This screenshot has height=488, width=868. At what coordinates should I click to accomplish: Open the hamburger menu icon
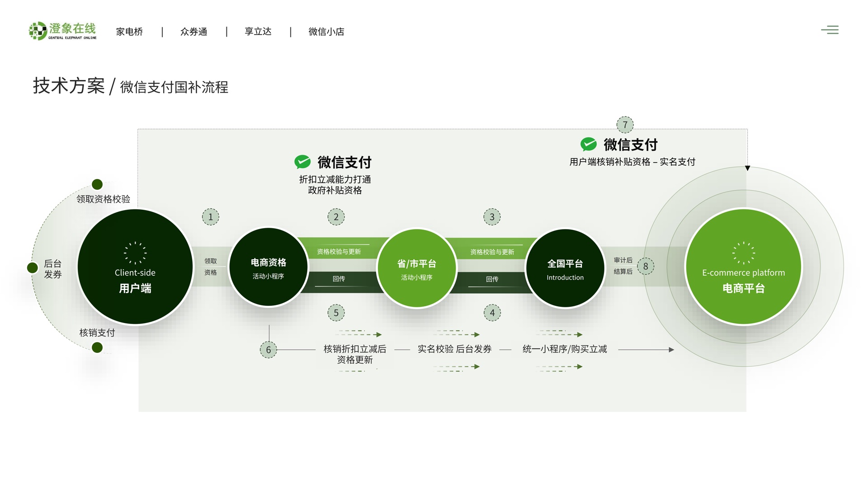(x=830, y=30)
